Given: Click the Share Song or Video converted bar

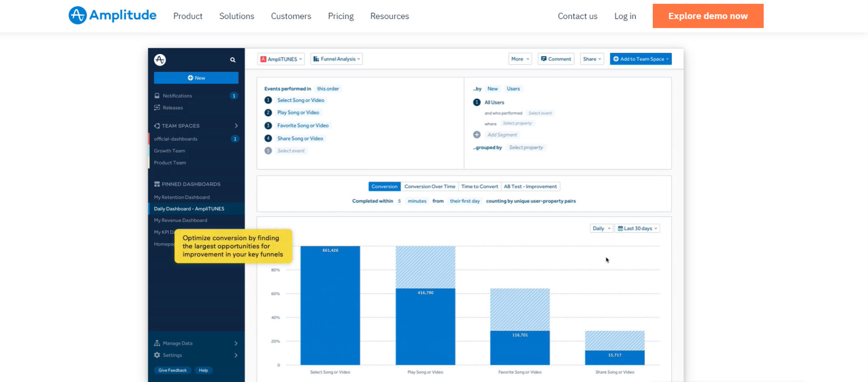Looking at the screenshot, I should point(614,358).
